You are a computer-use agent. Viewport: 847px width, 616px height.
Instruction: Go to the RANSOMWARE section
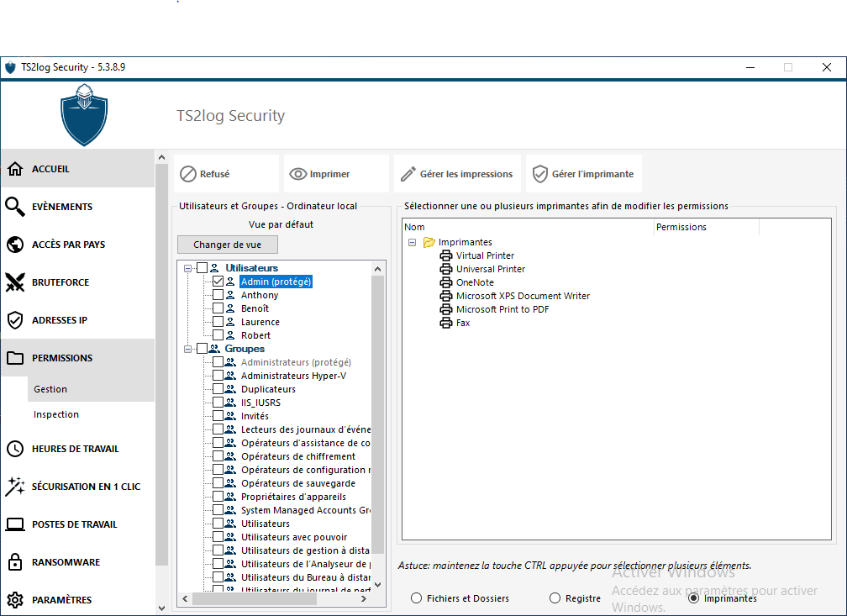(x=77, y=562)
